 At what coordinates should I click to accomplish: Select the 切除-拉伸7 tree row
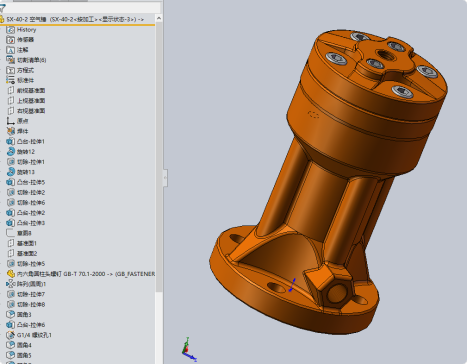tap(26, 294)
